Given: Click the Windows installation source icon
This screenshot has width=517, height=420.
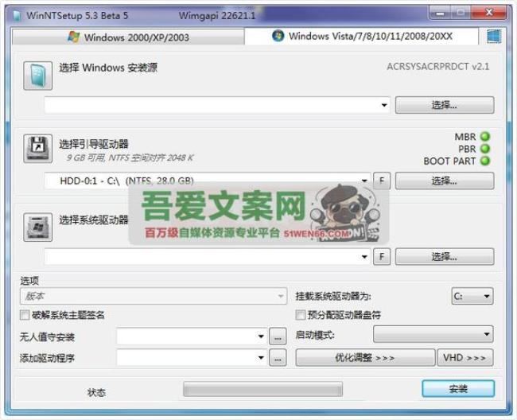Looking at the screenshot, I should (x=37, y=76).
